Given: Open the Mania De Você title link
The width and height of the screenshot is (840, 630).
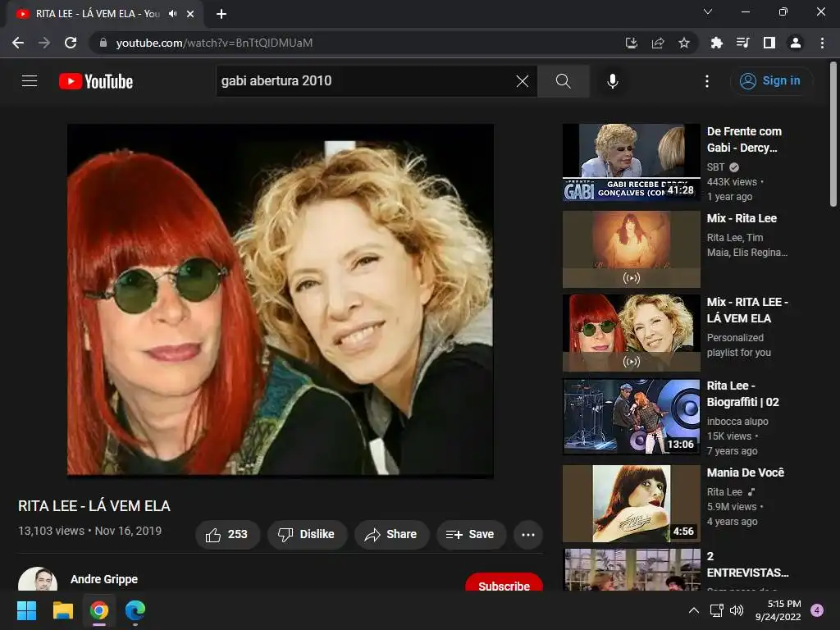Looking at the screenshot, I should coord(745,472).
